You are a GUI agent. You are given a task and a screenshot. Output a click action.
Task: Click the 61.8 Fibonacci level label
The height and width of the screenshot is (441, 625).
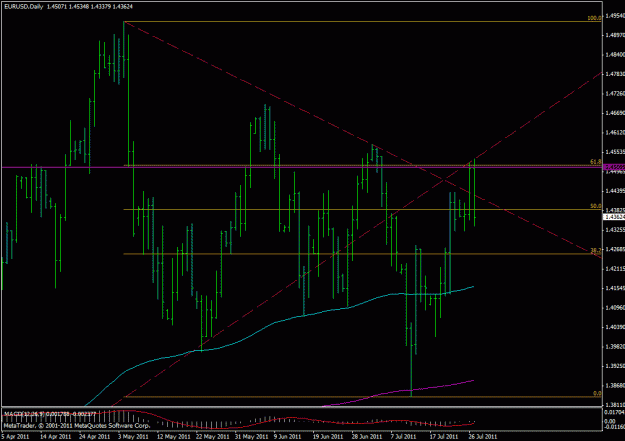596,161
